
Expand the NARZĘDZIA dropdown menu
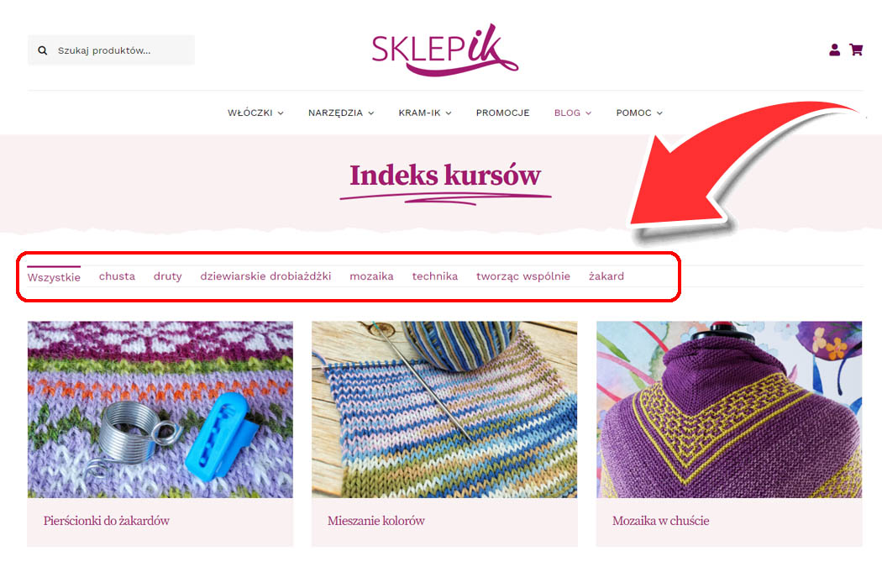tap(341, 113)
